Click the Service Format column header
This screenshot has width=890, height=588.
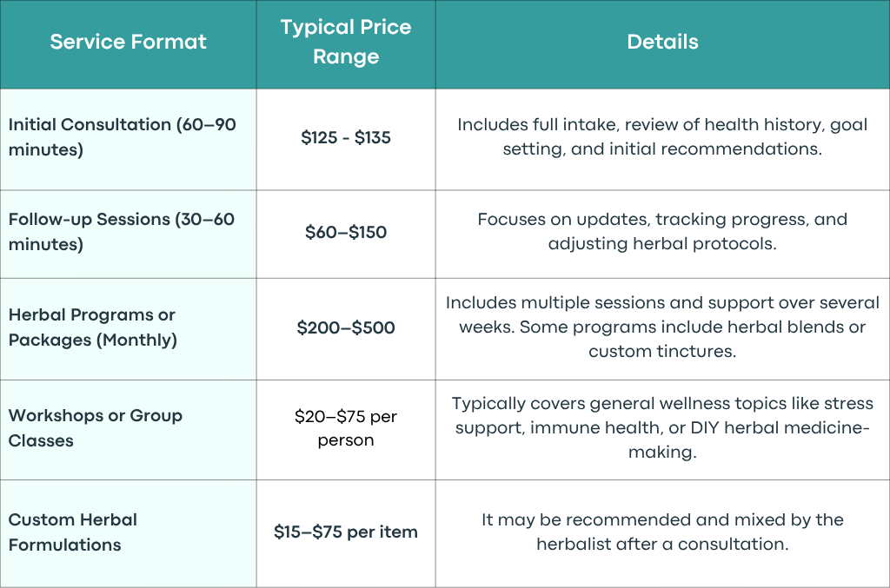[x=129, y=42]
